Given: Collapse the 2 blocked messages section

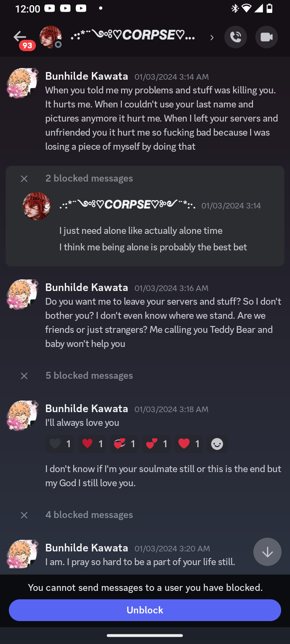Looking at the screenshot, I should tap(24, 178).
